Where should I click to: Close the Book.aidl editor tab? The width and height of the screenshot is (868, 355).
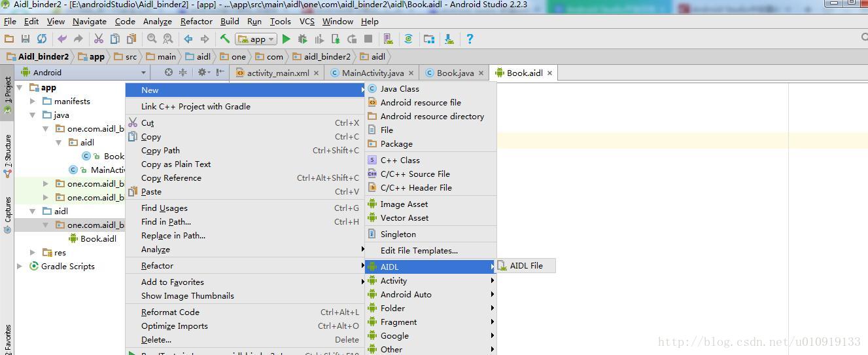tap(549, 73)
